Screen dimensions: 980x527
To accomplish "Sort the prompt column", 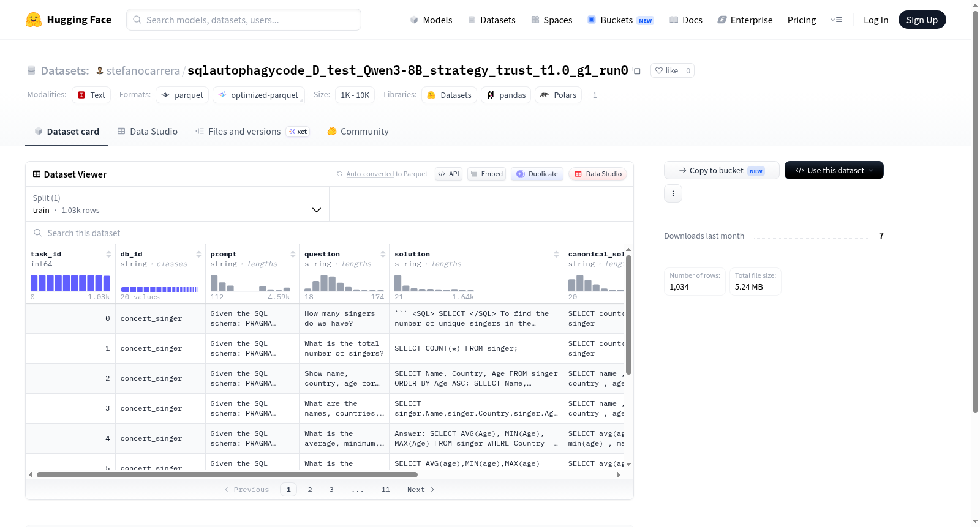I will [x=293, y=254].
